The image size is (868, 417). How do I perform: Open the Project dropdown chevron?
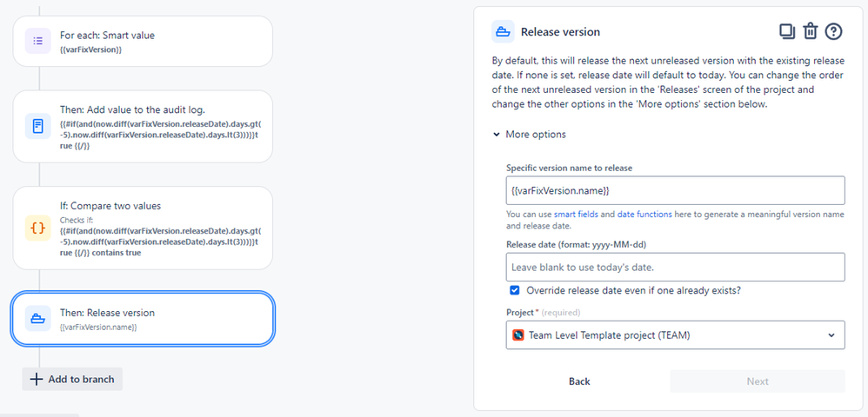[x=831, y=335]
